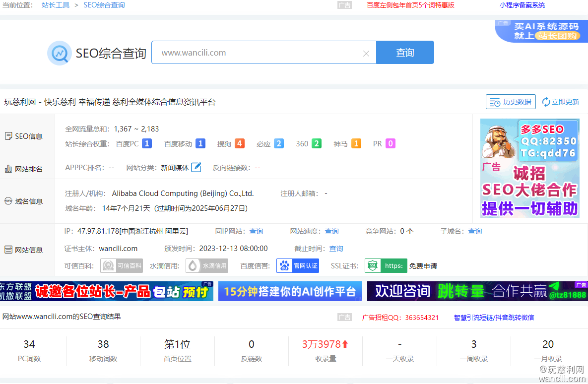This screenshot has height=384, width=588.
Task: Click the page title 玩慈利网 heading text
Action: point(110,102)
